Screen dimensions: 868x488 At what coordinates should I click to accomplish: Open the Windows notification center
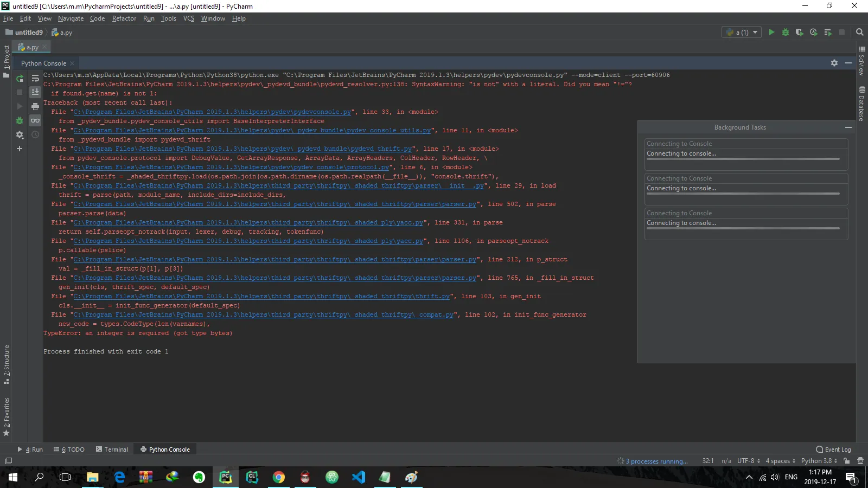[x=851, y=478]
